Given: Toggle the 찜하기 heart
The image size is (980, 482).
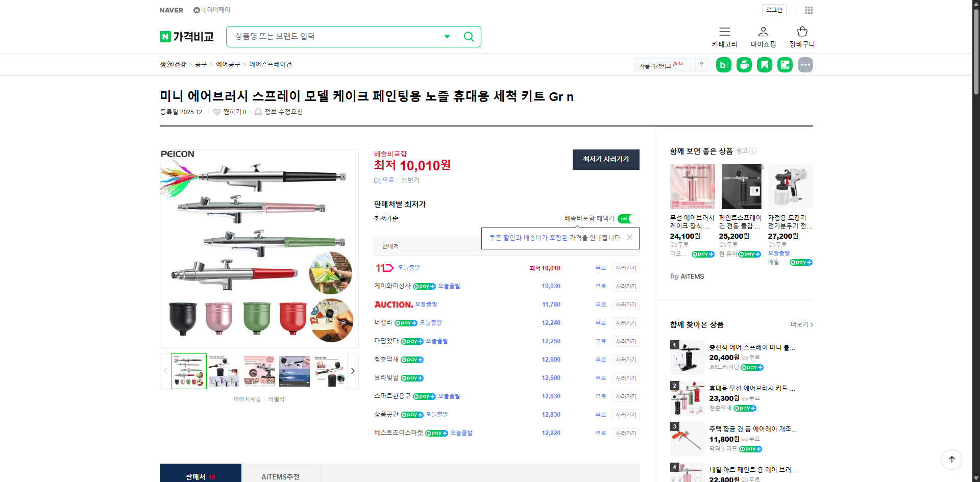Looking at the screenshot, I should 216,112.
